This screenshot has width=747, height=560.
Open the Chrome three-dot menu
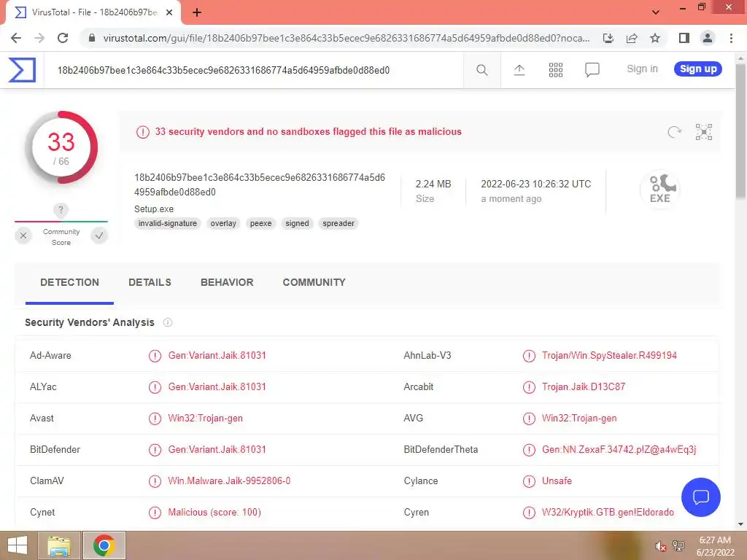coord(731,38)
